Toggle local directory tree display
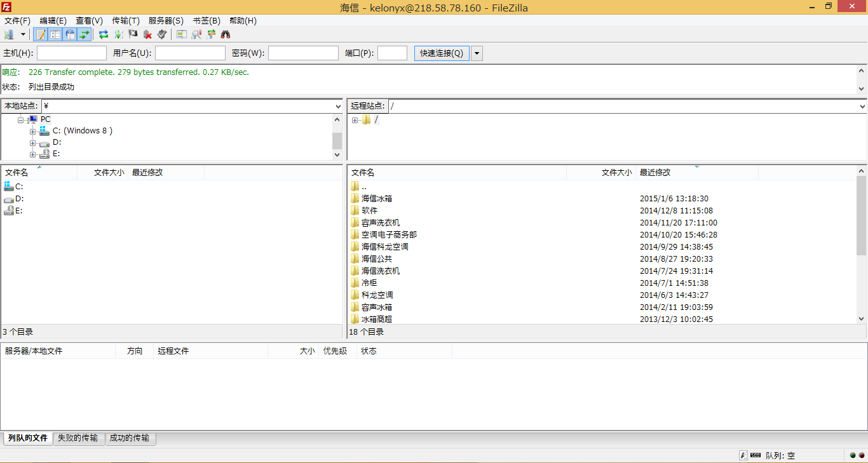This screenshot has width=868, height=463. [x=55, y=34]
